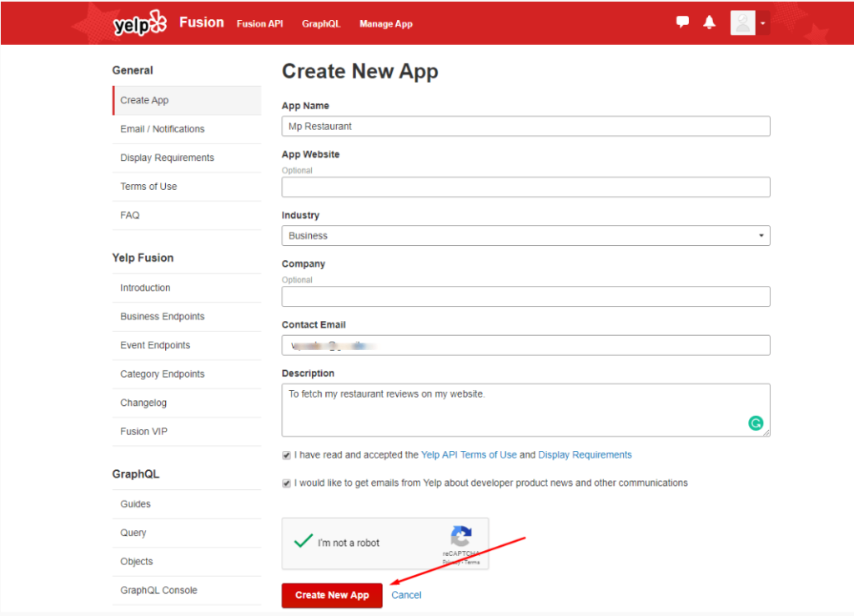Viewport: 854px width, 616px height.
Task: Open Query under GraphQL
Action: 187,533
